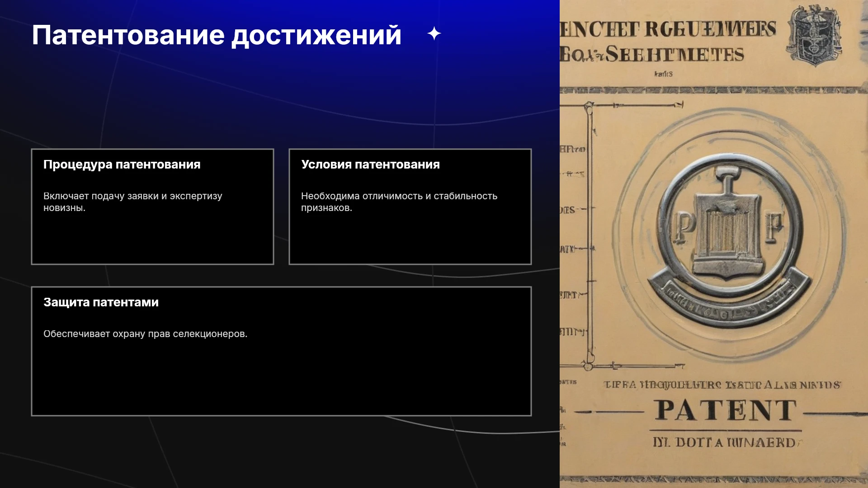Click the coat of arms crest icon

tap(815, 34)
